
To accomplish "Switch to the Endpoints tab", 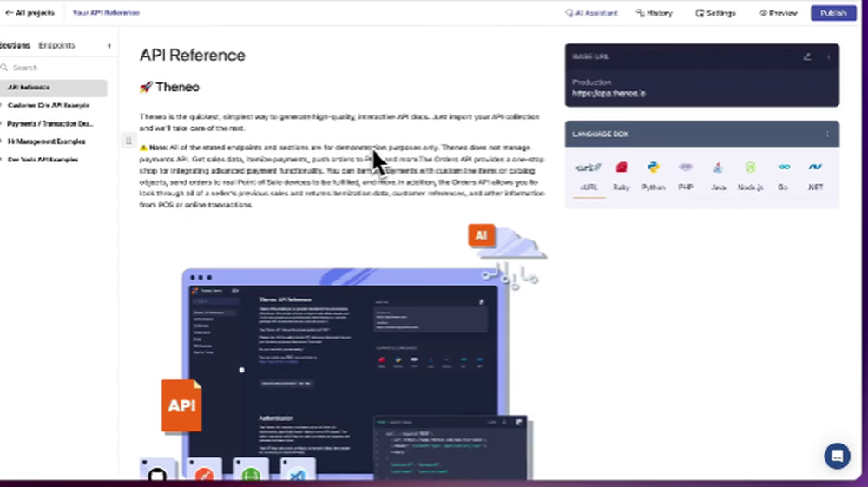I will click(x=56, y=45).
